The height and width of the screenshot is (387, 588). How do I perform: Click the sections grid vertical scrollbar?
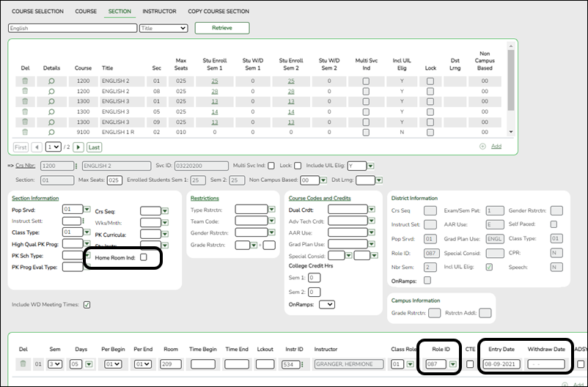tap(511, 81)
